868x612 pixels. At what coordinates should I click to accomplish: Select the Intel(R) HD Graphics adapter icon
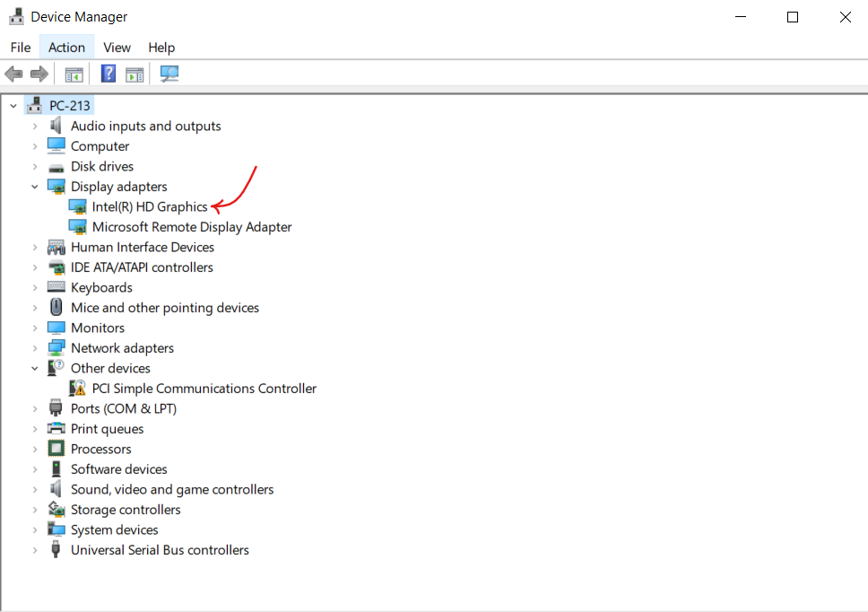tap(78, 206)
